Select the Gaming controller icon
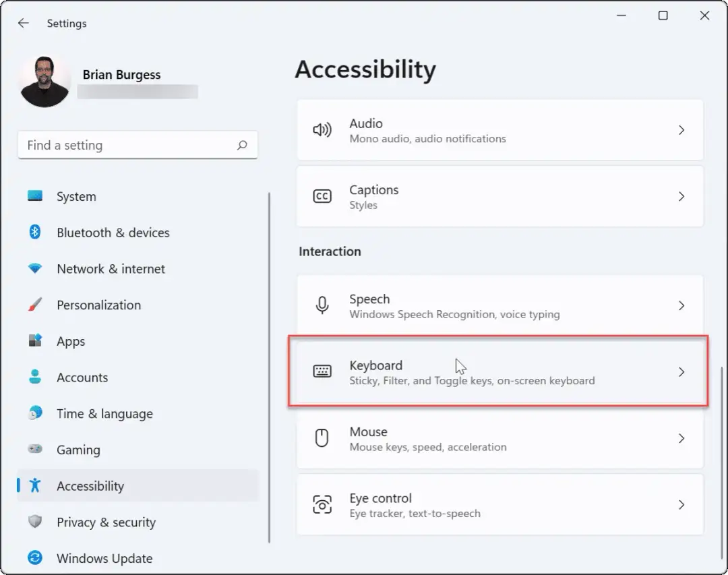 coord(36,450)
